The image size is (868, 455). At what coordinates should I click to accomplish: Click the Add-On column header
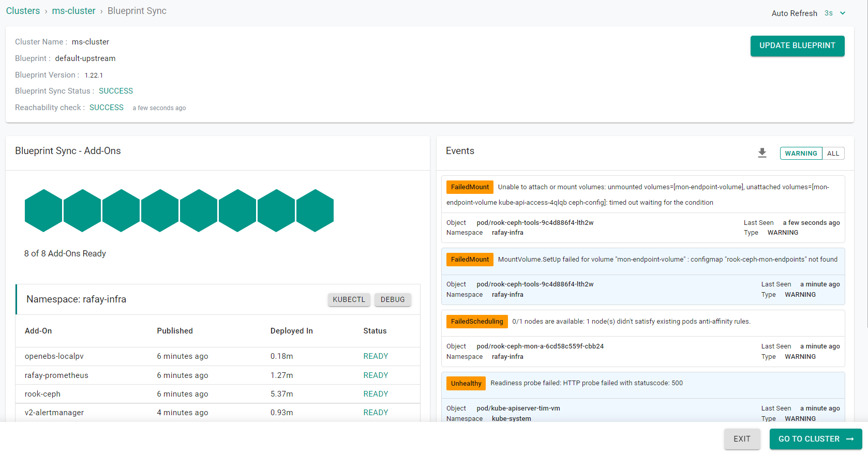[x=38, y=331]
